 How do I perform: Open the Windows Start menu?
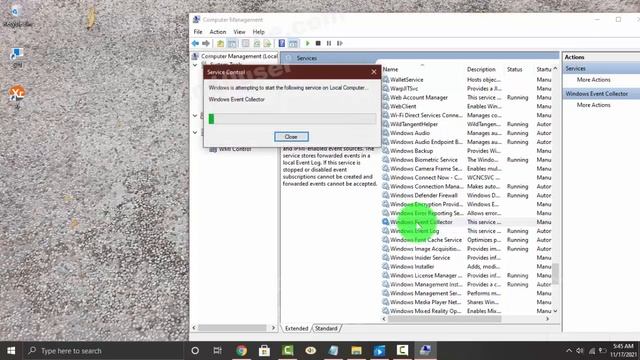[11, 351]
